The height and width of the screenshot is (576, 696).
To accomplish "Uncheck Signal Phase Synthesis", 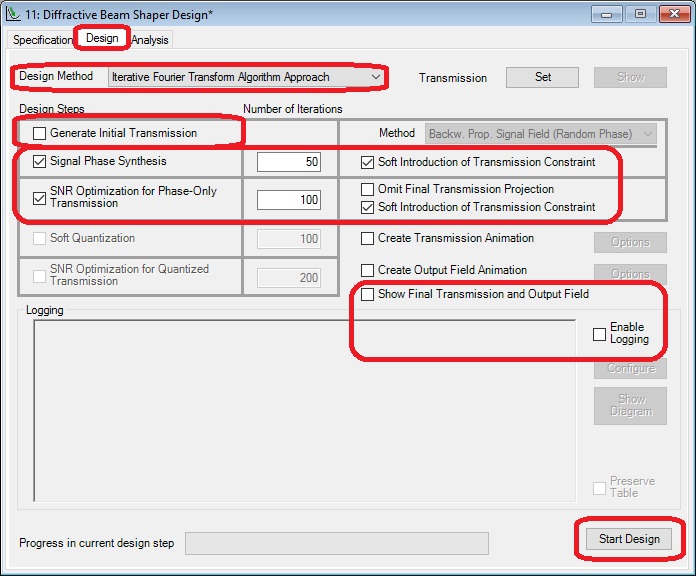I will click(x=40, y=161).
